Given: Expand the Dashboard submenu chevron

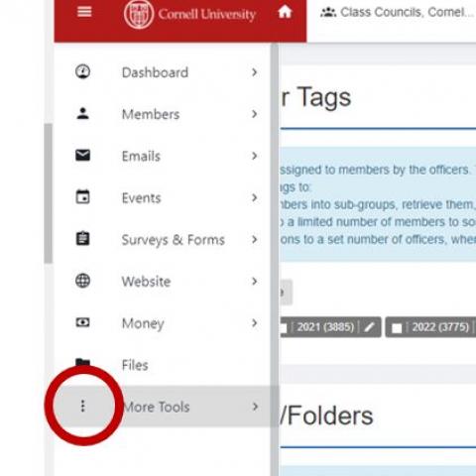Looking at the screenshot, I should 254,72.
